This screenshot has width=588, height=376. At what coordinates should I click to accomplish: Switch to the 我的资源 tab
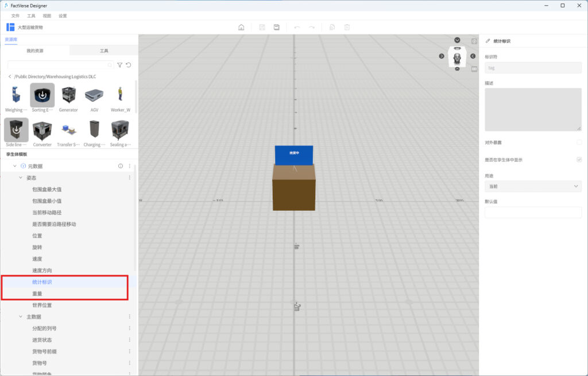pos(35,51)
